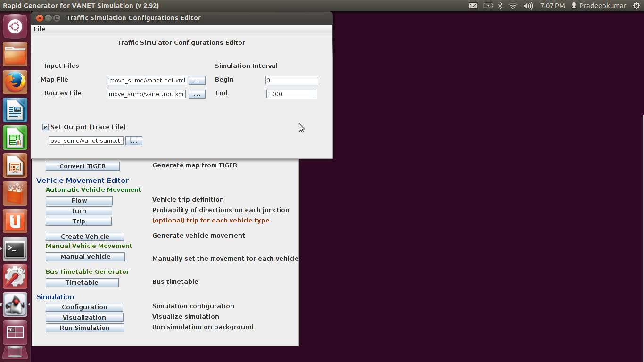Open LibreOffice Impress from the dock
This screenshot has width=644, height=362.
(15, 166)
